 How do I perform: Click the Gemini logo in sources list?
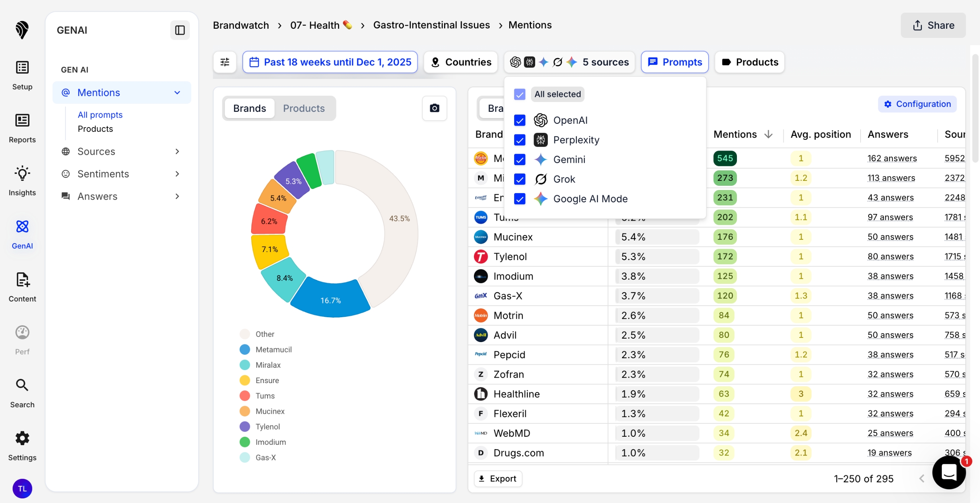point(541,159)
